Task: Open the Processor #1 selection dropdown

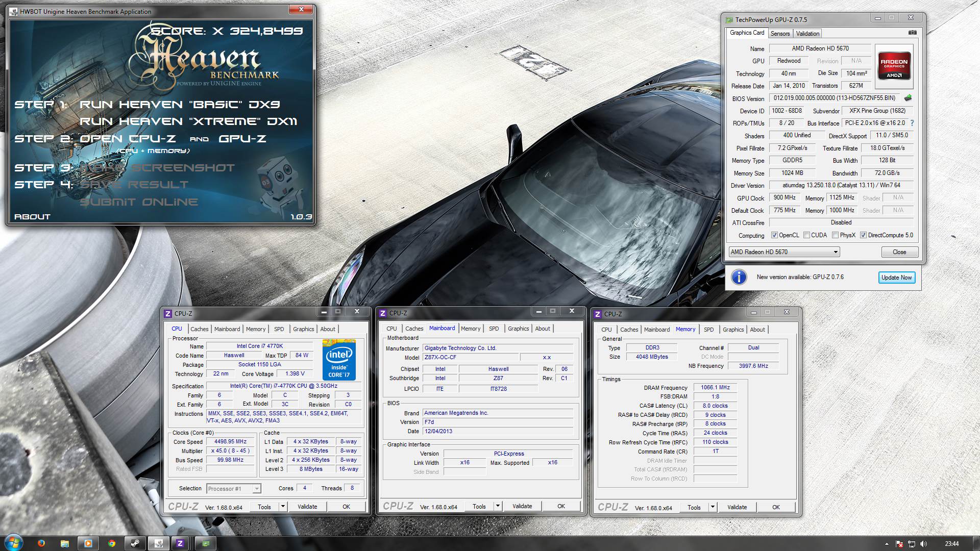Action: 234,489
